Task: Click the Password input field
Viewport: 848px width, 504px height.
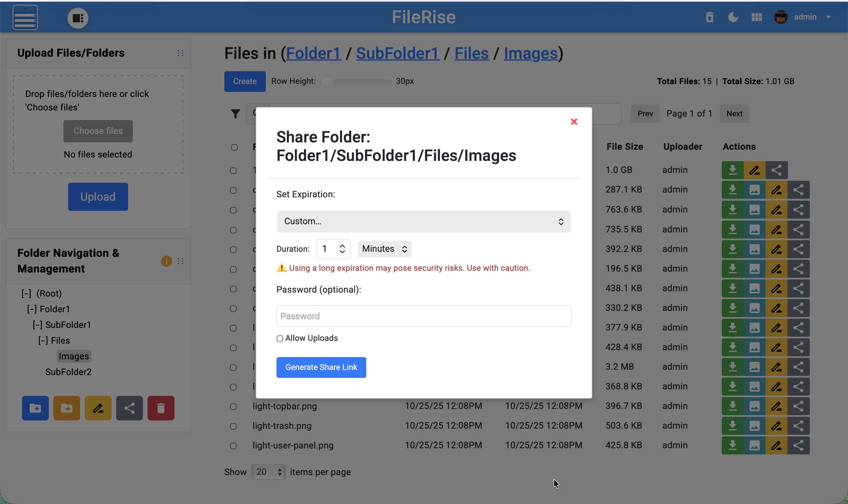Action: (423, 316)
